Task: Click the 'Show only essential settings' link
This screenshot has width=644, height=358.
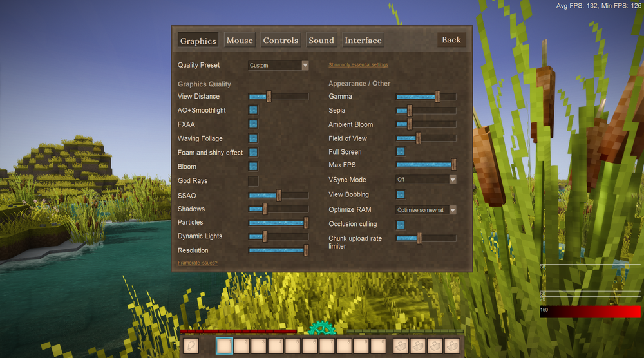Action: coord(358,65)
